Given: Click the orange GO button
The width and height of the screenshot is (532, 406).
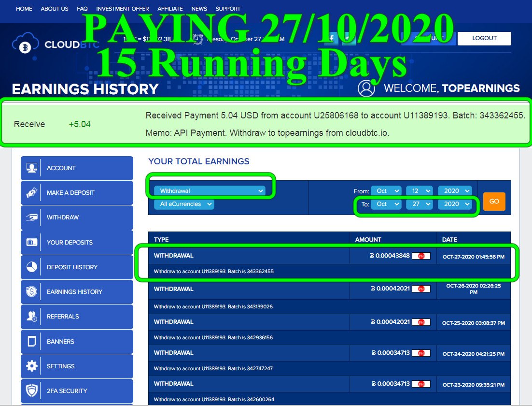Looking at the screenshot, I should point(494,201).
